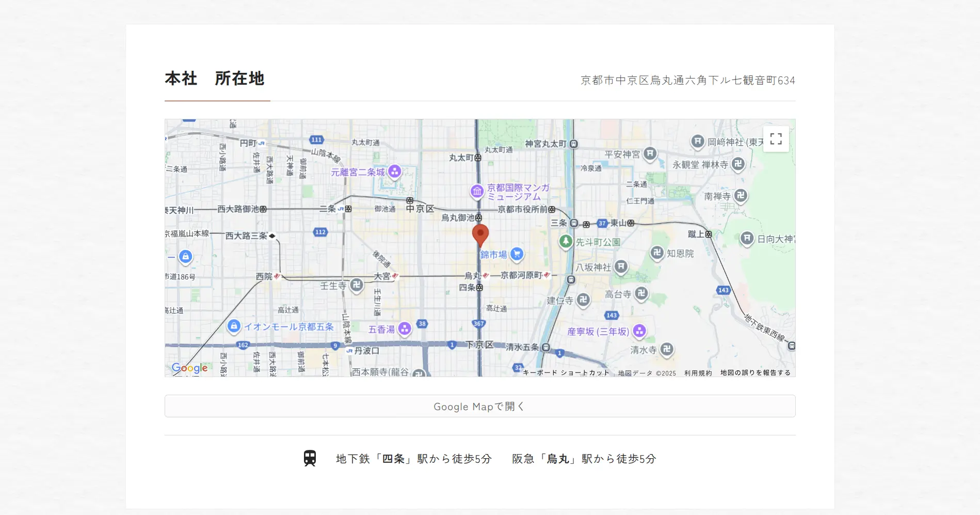Toggle fullscreen view of the map
Viewport: 980px width, 515px height.
[776, 139]
